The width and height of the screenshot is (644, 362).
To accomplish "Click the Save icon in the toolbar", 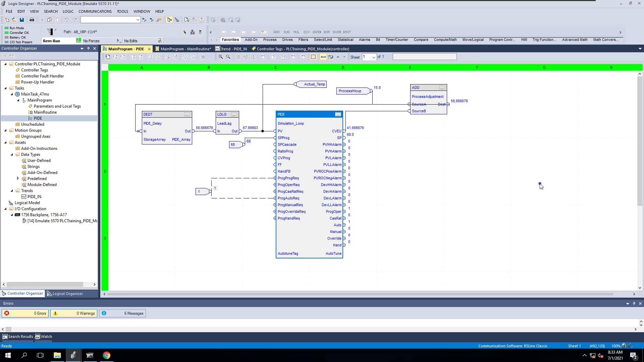I will click(22, 19).
